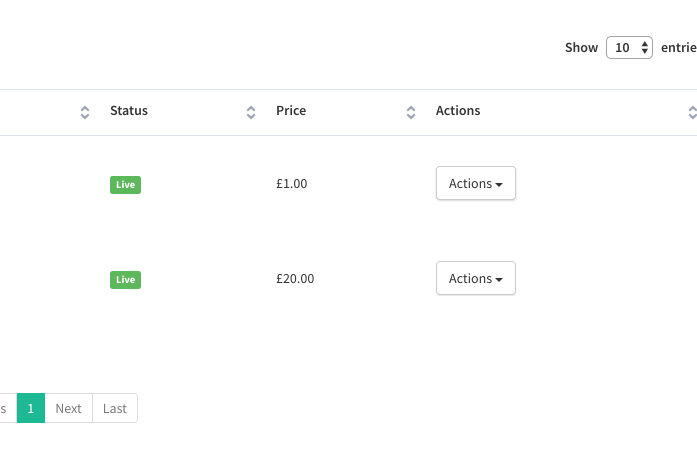Click the Actions column header text

(x=458, y=111)
